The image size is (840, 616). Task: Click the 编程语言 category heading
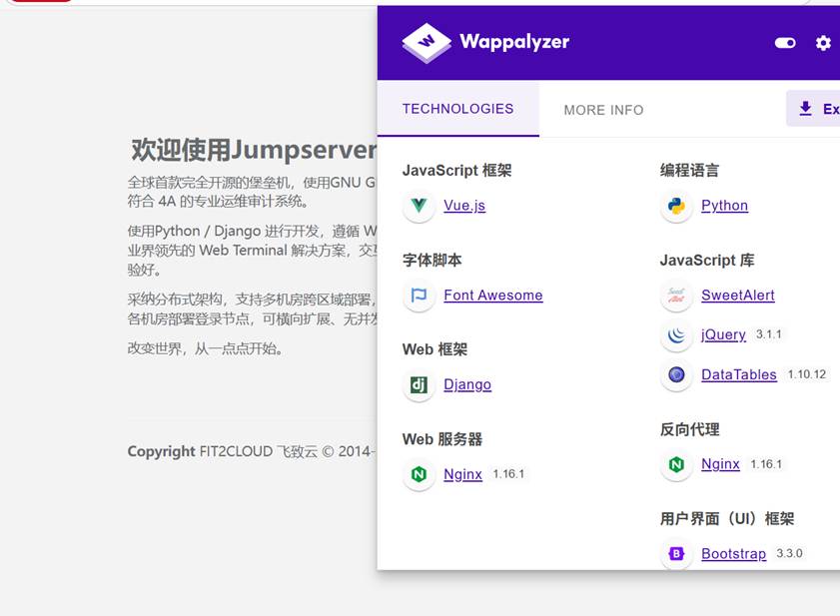point(689,171)
